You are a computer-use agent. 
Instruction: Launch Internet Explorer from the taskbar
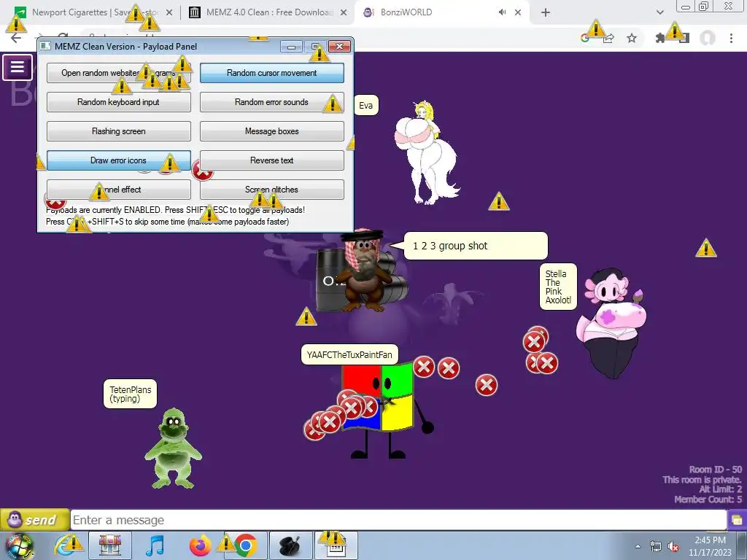pos(66,545)
